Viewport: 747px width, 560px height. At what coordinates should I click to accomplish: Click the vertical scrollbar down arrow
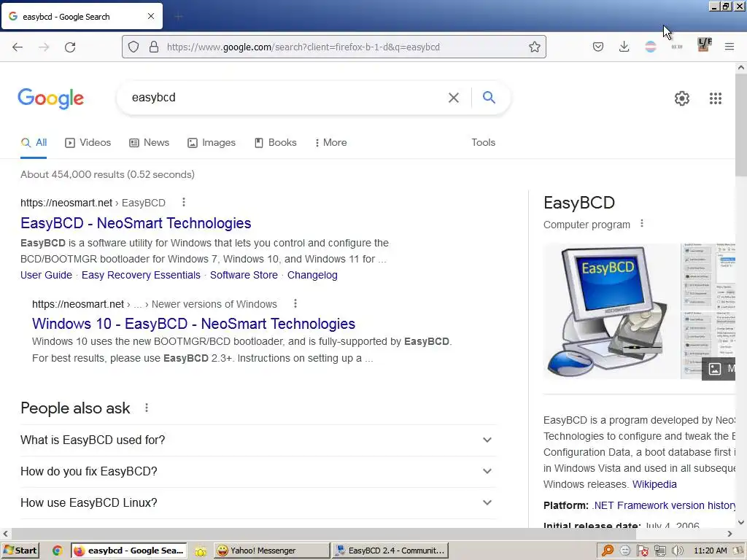(741, 522)
